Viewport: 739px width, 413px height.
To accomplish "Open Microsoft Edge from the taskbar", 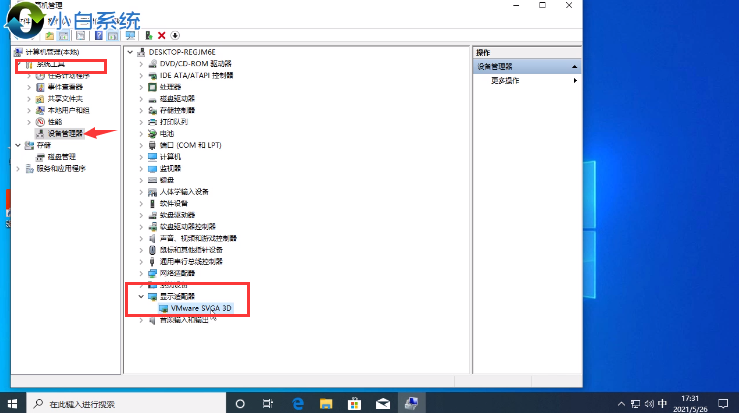I will tap(298, 404).
